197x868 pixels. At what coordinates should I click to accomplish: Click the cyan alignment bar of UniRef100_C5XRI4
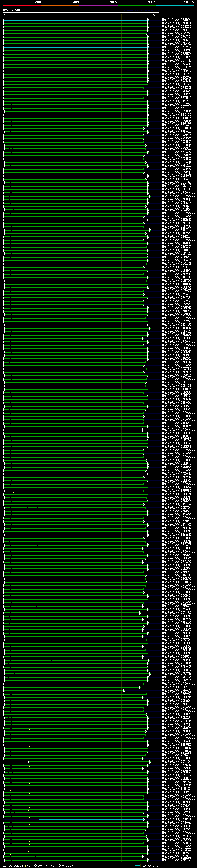(92, 819)
